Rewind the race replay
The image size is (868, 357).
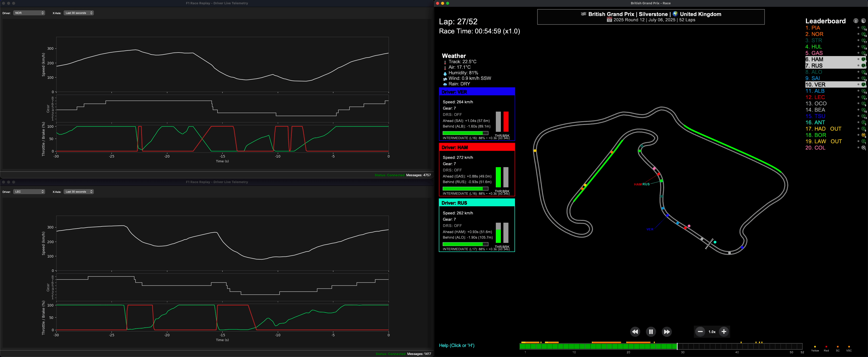[x=635, y=332]
